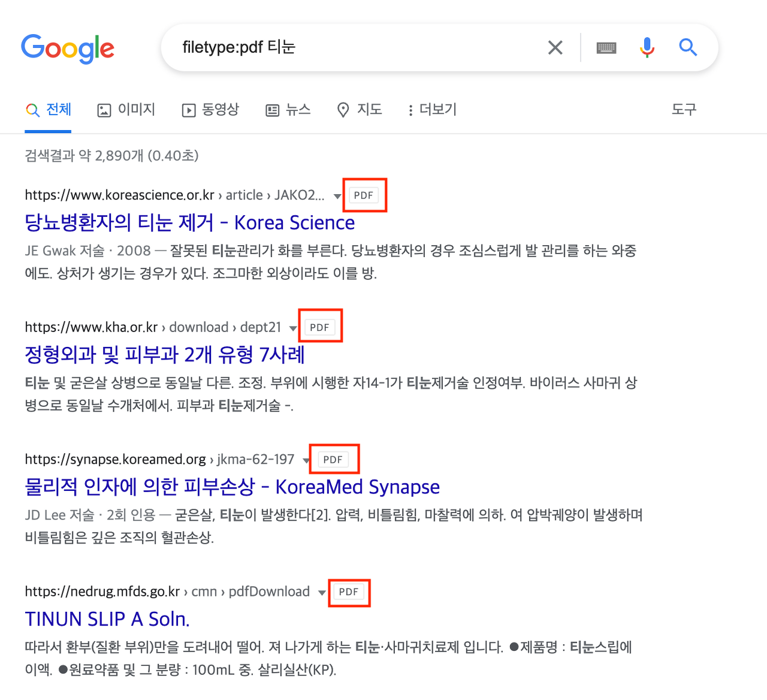Screen dimensions: 767x700
Task: Submit the search with the magnifier icon
Action: tap(688, 47)
